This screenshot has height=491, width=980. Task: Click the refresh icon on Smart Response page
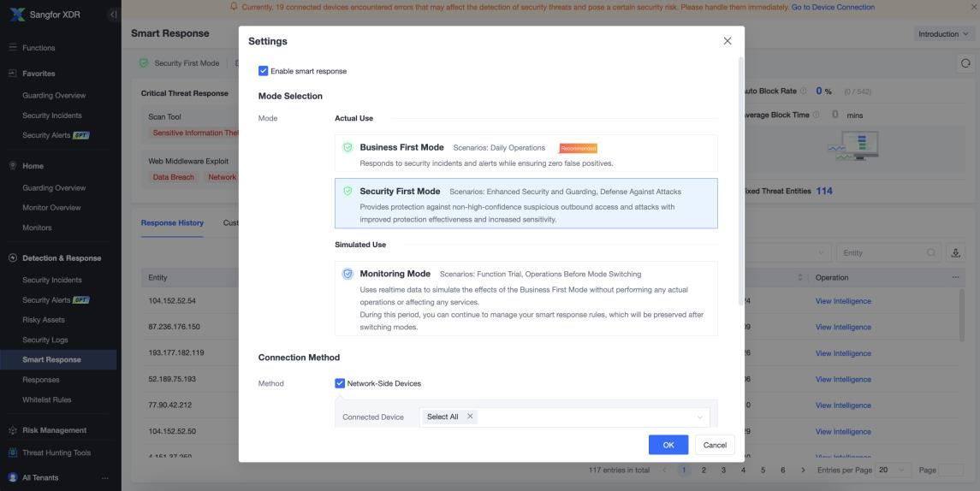965,63
